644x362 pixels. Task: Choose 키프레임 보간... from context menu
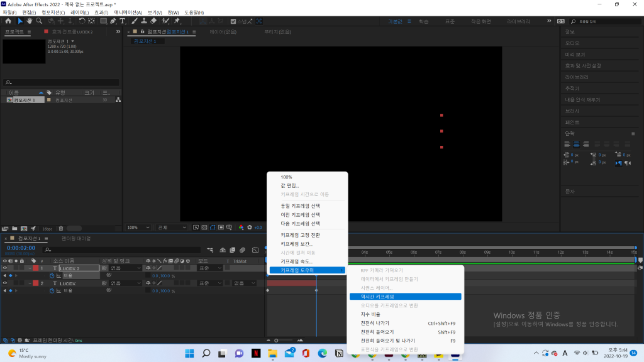coord(307,244)
